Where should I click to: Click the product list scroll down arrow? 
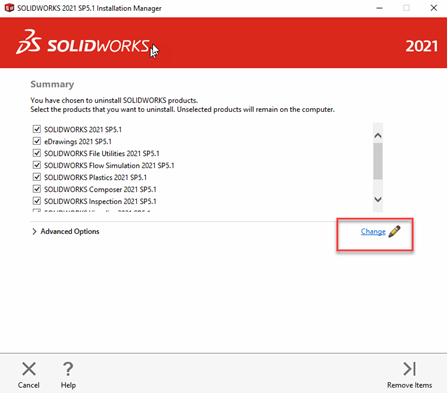tap(378, 199)
